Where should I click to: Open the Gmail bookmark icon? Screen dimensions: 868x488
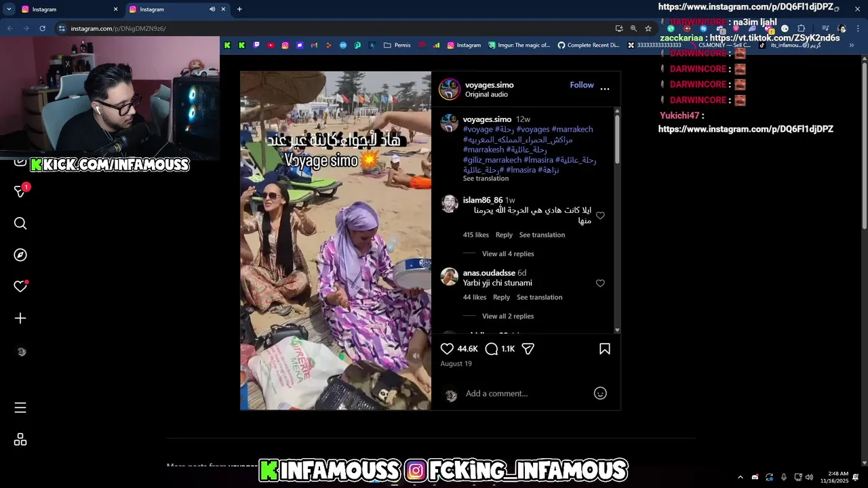click(314, 45)
